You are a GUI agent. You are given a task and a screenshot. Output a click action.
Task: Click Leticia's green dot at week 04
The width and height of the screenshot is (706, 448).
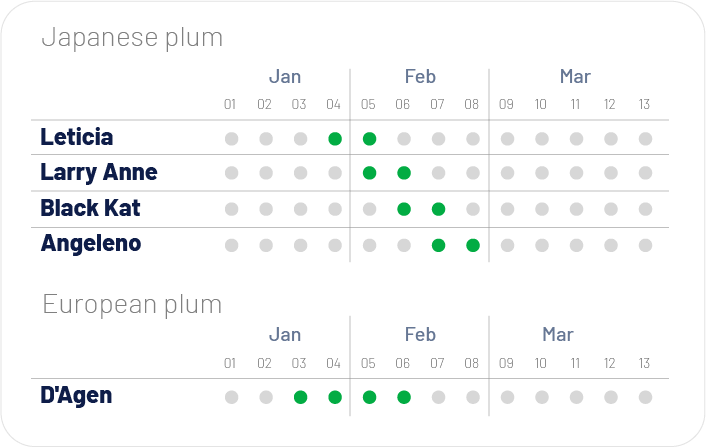335,139
